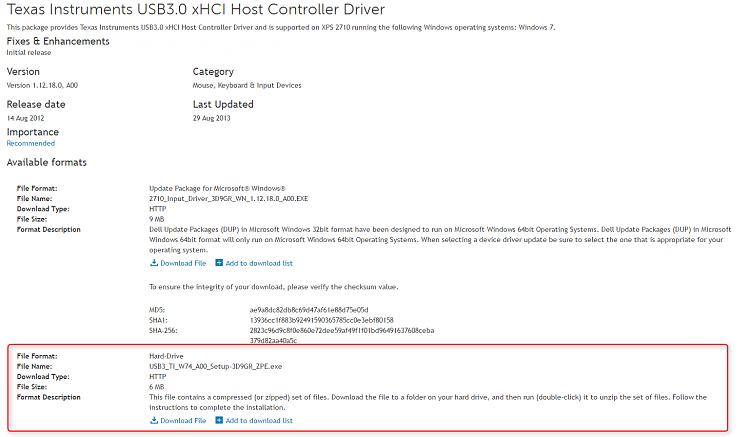The height and width of the screenshot is (437, 750).
Task: Click the category value 'Mouse, Keyboard & Input Devices'
Action: [x=247, y=85]
